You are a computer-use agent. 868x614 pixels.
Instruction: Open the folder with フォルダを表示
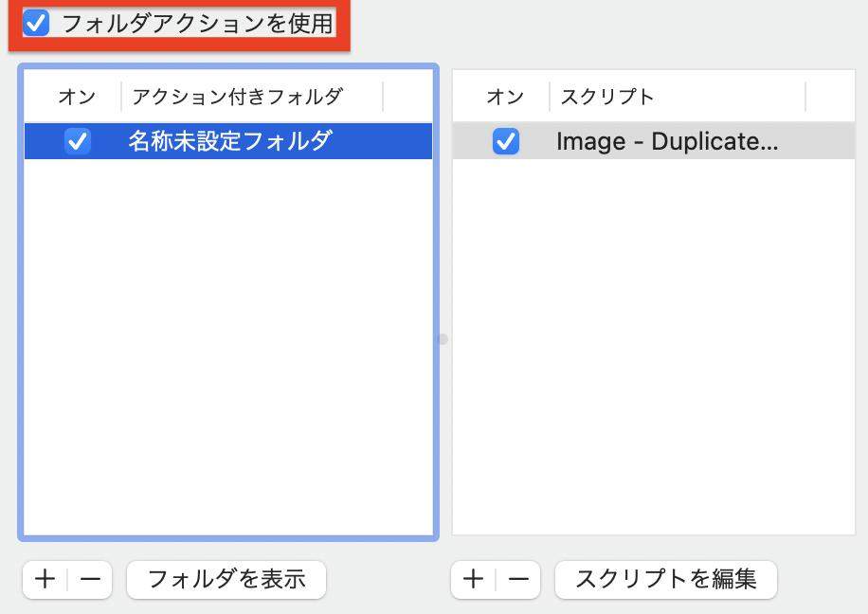pyautogui.click(x=226, y=579)
